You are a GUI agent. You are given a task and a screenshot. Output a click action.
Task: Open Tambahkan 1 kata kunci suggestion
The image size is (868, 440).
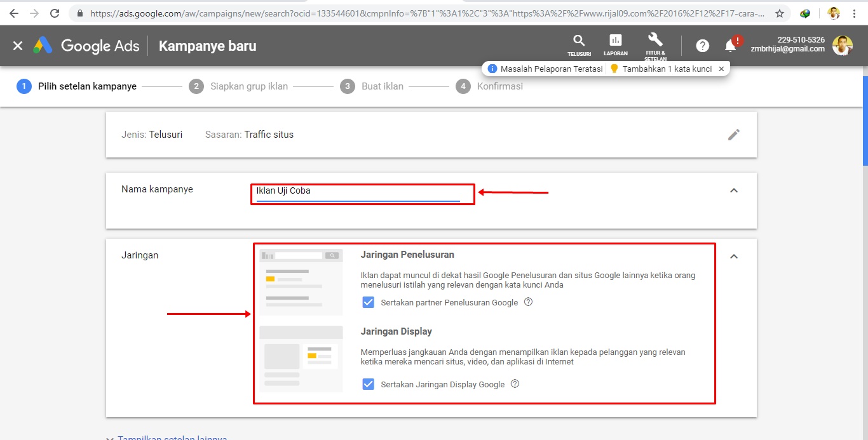point(661,69)
